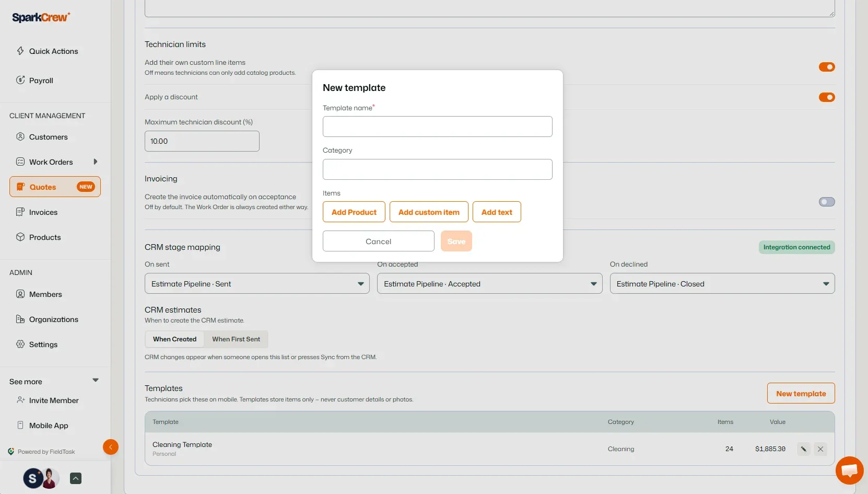Delete Cleaning Template with X icon
The height and width of the screenshot is (494, 868).
tap(820, 449)
